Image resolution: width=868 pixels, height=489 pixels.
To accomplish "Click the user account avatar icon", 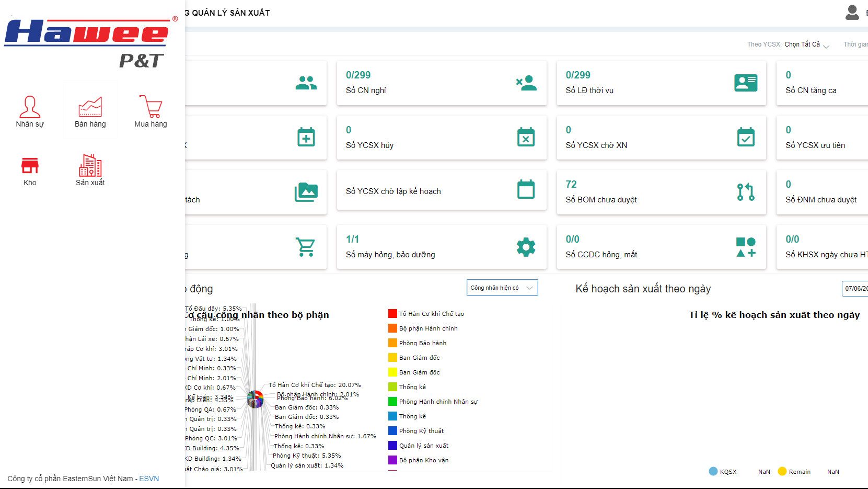I will pyautogui.click(x=852, y=13).
